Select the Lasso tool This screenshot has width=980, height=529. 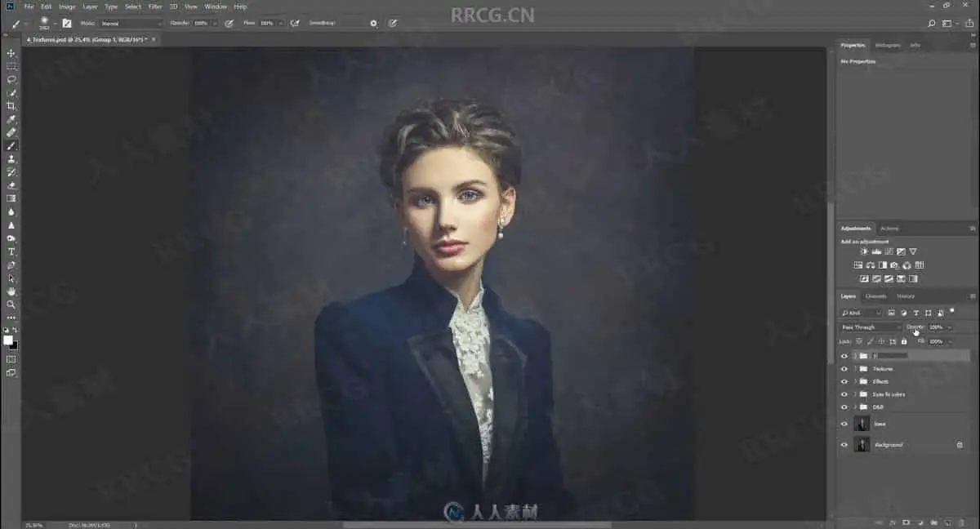tap(11, 79)
